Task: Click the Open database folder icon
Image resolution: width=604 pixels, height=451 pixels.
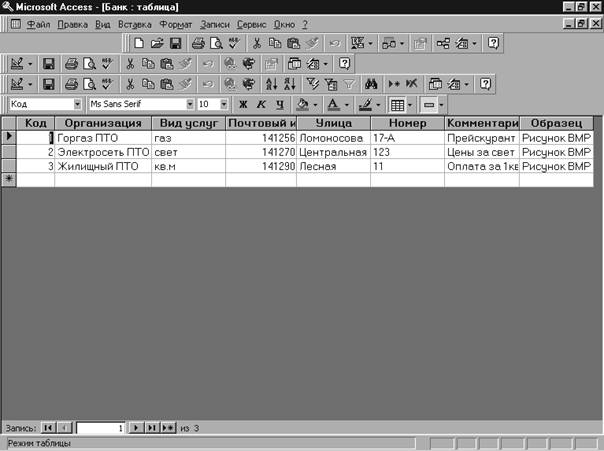Action: [x=157, y=43]
